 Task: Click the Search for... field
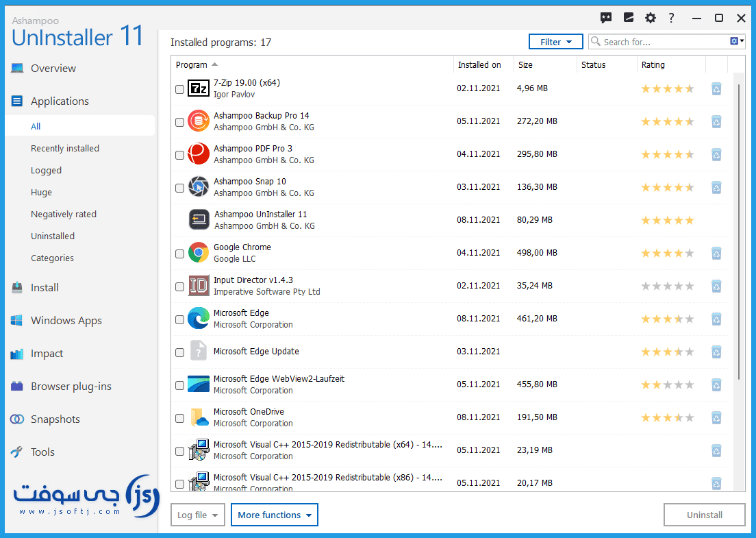click(x=666, y=42)
